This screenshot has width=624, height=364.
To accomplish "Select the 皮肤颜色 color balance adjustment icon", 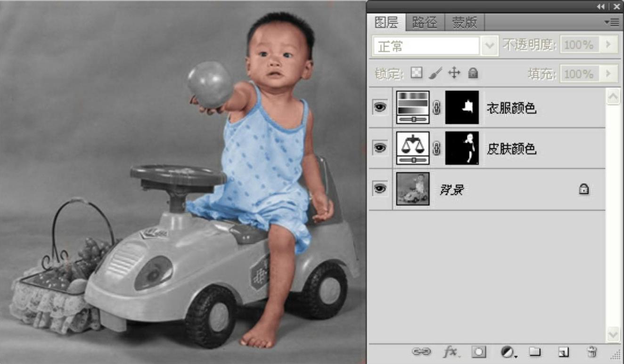I will point(413,148).
